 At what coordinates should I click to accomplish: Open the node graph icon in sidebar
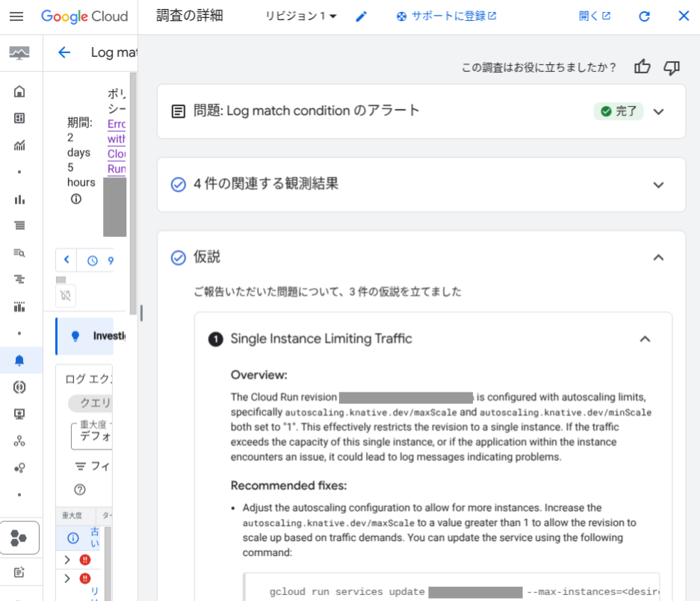click(x=19, y=441)
